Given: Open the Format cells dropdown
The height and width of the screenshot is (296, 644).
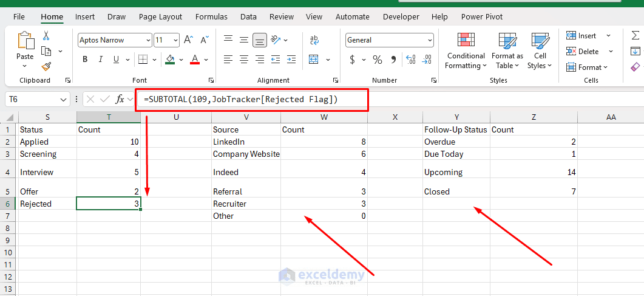Looking at the screenshot, I should [x=586, y=67].
